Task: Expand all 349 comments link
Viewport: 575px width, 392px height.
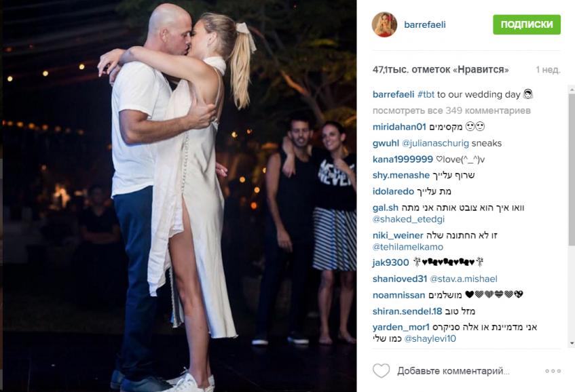Action: pyautogui.click(x=451, y=111)
